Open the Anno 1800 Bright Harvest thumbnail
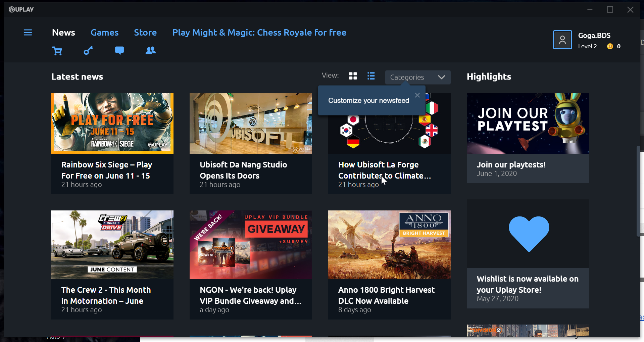The width and height of the screenshot is (644, 342). (389, 245)
